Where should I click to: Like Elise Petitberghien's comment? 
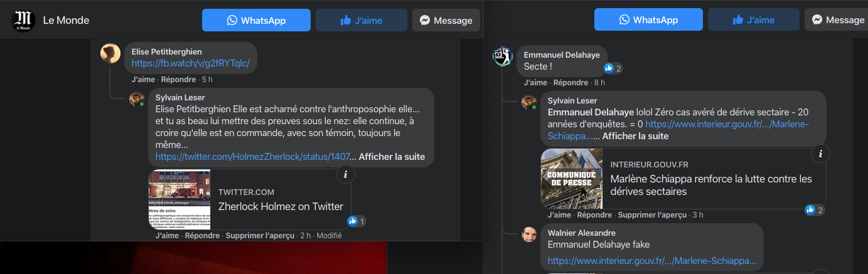(144, 80)
